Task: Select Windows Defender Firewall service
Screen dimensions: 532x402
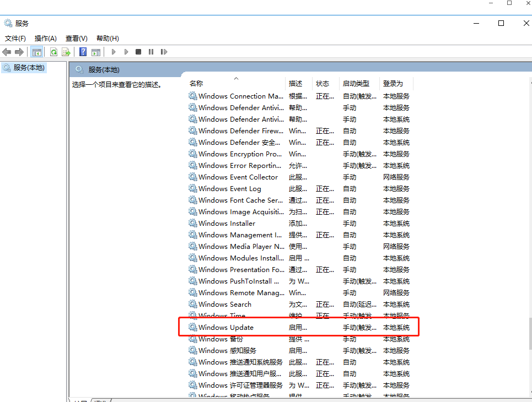Action: click(299, 131)
